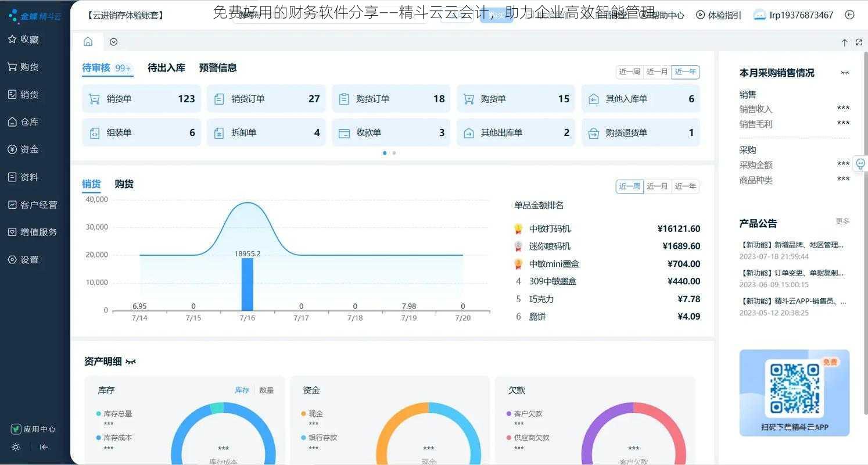
Task: Open announcement 精斗云APP-销售员
Action: click(x=793, y=301)
